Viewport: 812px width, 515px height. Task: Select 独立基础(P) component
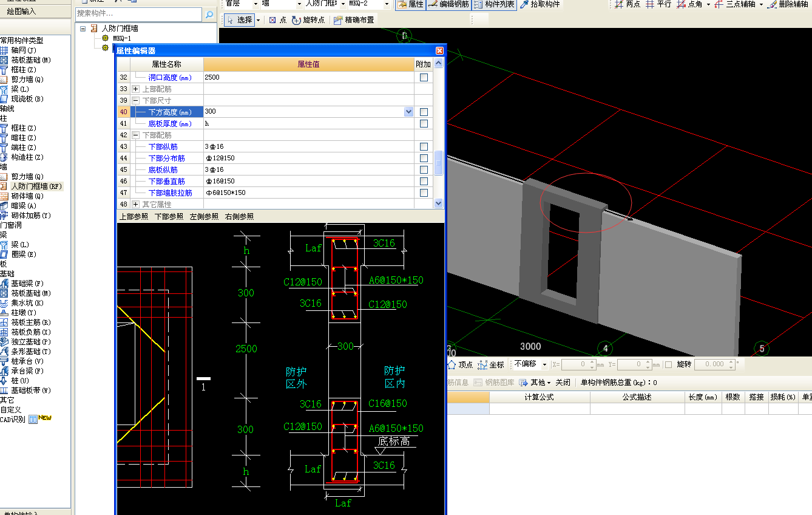point(30,342)
